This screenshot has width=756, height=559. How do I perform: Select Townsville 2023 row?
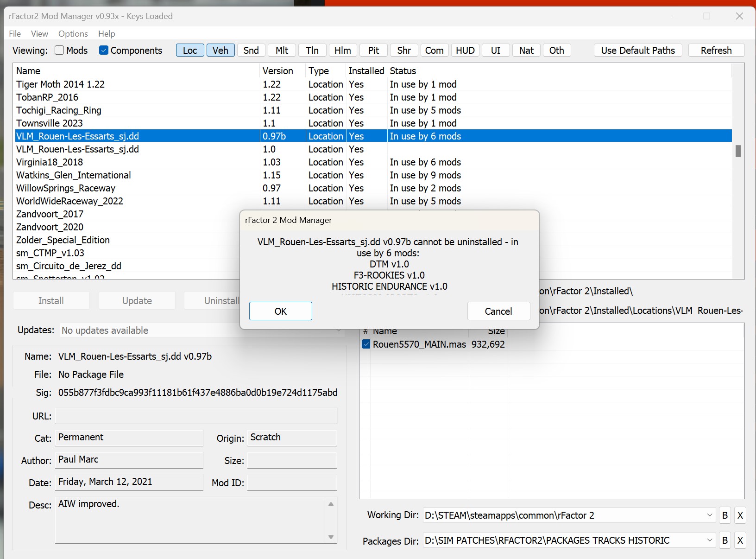coord(372,123)
